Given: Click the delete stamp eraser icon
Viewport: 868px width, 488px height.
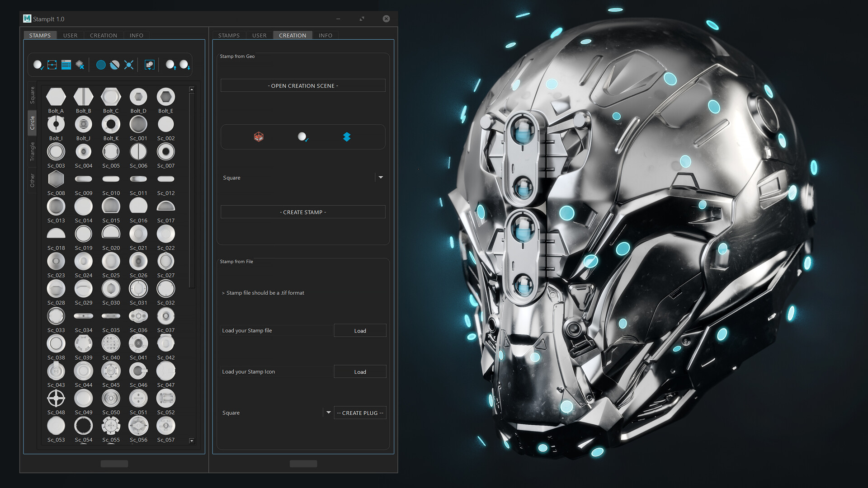Looking at the screenshot, I should click(80, 65).
